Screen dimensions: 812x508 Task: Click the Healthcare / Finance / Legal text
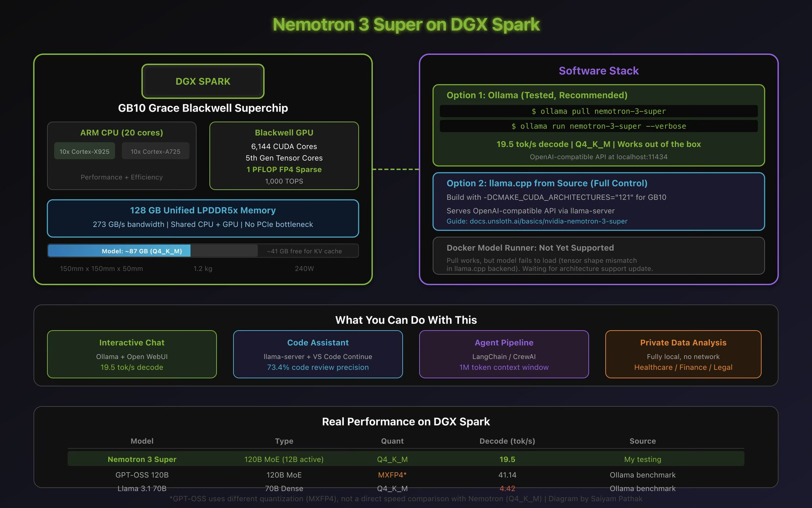click(x=683, y=368)
